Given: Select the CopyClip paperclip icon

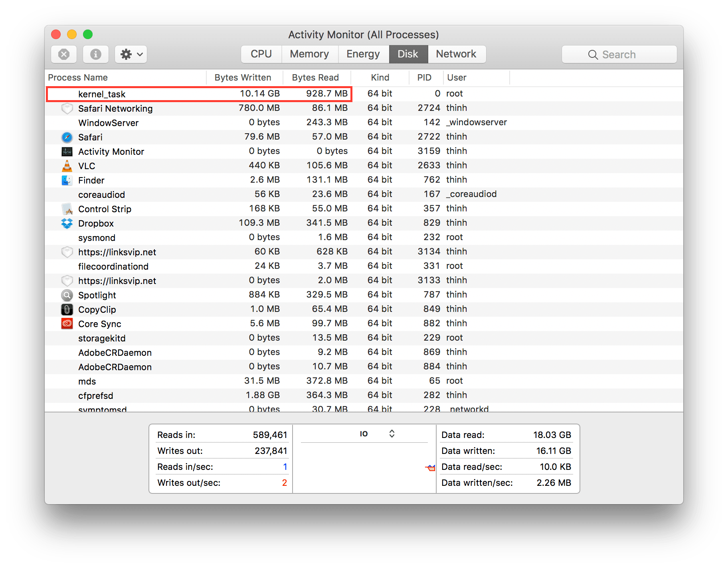Looking at the screenshot, I should 67,310.
